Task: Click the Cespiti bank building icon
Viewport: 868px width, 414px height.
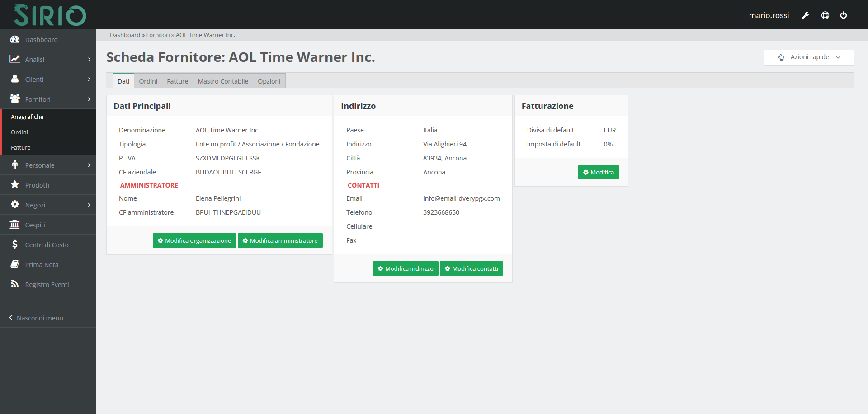Action: coord(15,224)
